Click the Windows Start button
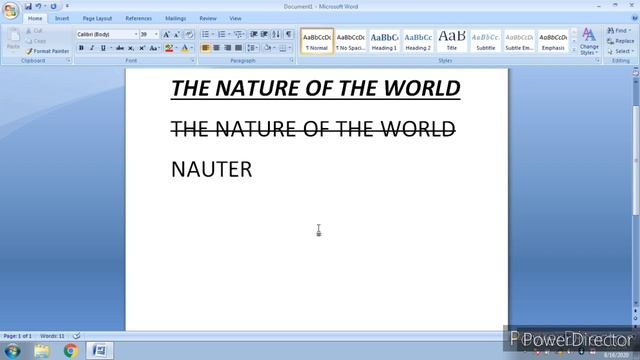The image size is (640, 360). pos(12,351)
